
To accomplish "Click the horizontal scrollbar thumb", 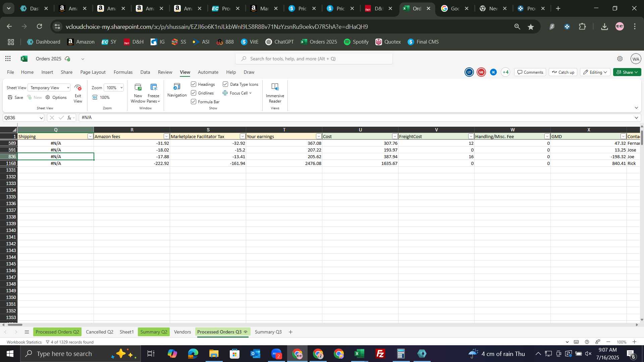I will click(15, 324).
